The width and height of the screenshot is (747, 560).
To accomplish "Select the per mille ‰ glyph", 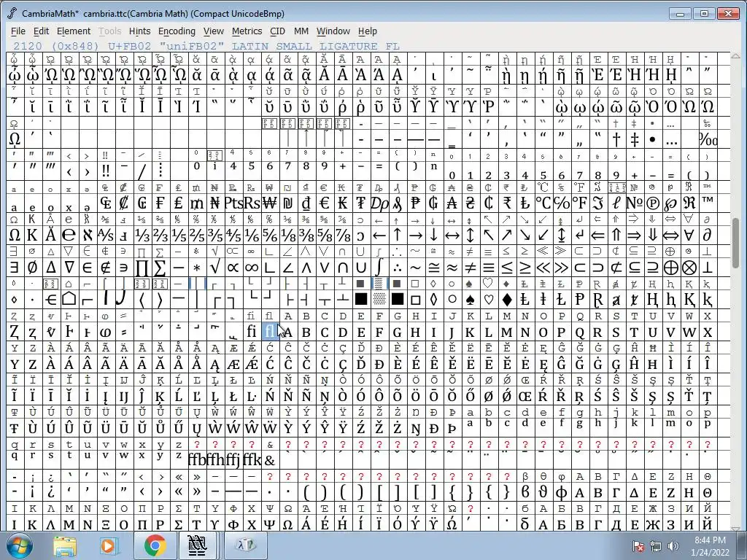I will click(x=708, y=139).
